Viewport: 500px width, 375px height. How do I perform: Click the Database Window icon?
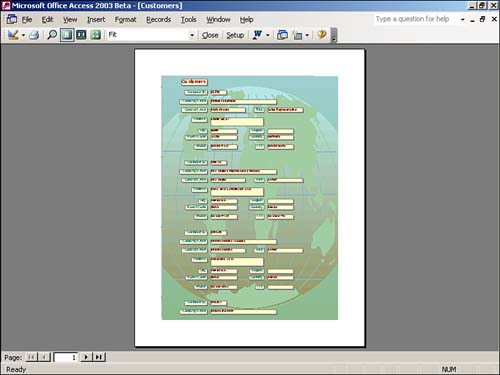click(282, 35)
